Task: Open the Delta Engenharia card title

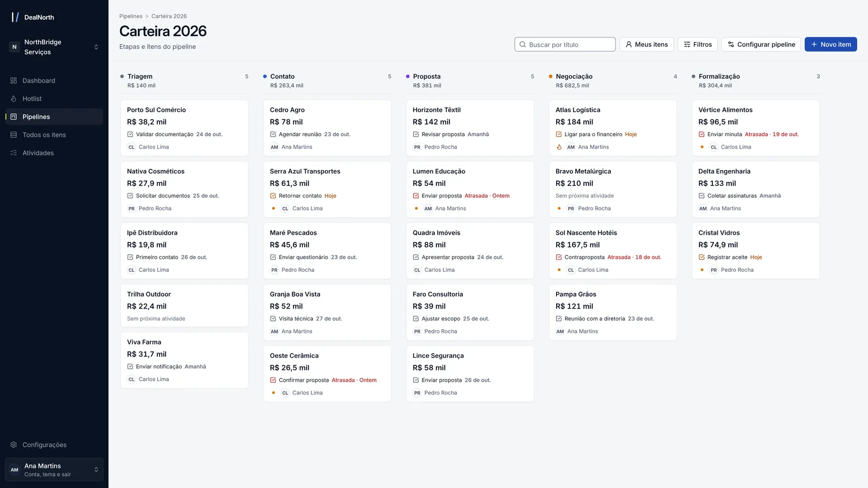Action: [724, 171]
